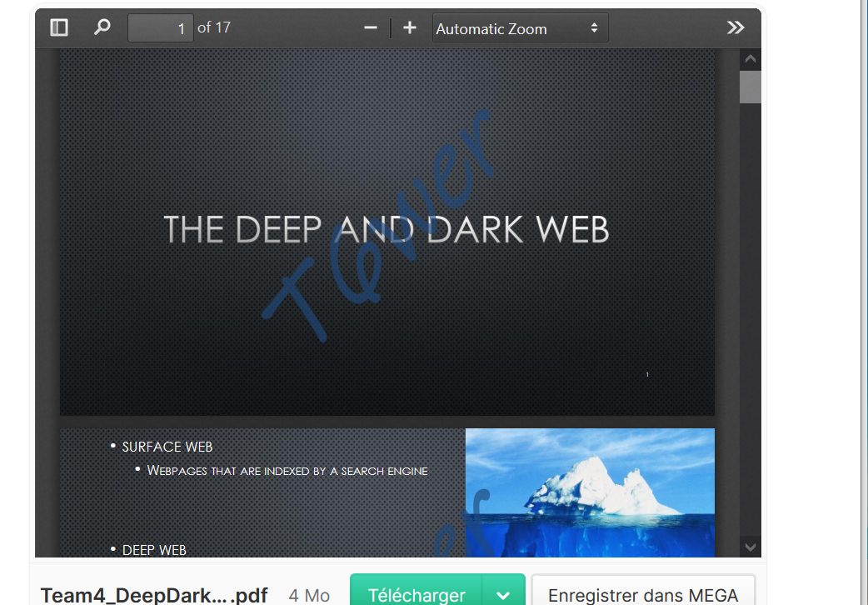Toggle the sidebar panel icon
Screen dimensions: 868x605
tap(58, 27)
